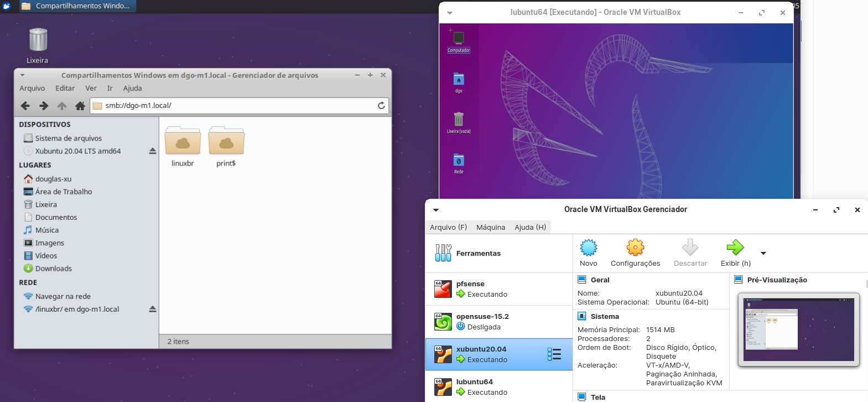Select the xubuntu20.04 virtual machine

tap(499, 354)
